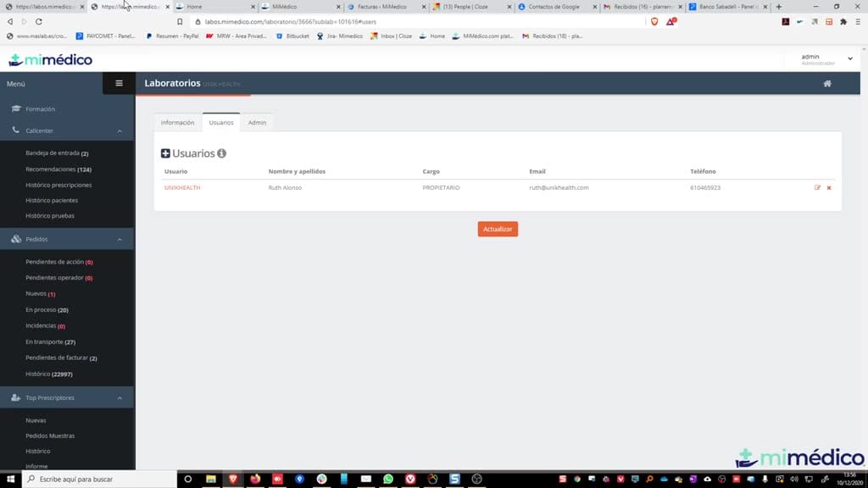Open the home icon in header bar
The image size is (868, 488).
(x=827, y=84)
